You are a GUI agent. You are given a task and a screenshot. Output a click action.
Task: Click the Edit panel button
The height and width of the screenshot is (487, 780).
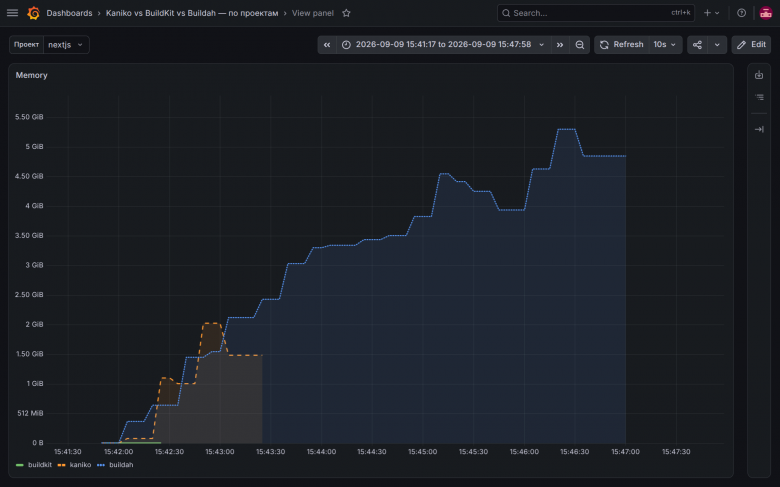[x=751, y=45]
